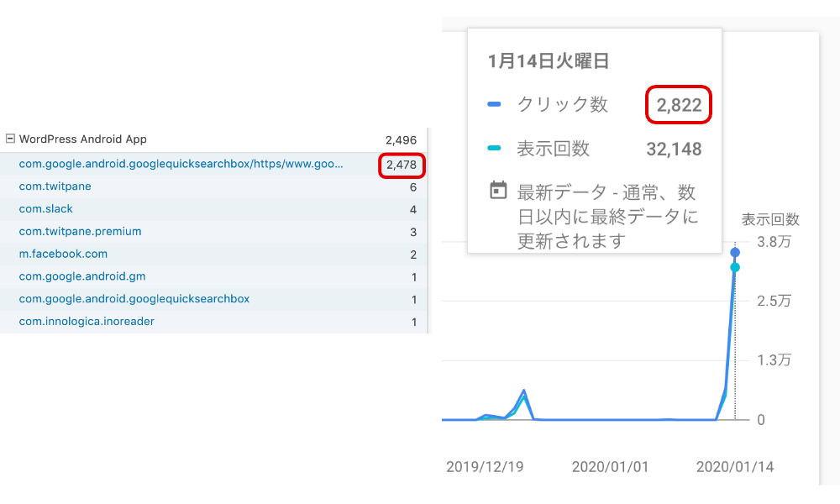Open the com.slack link
The image size is (840, 504).
(x=45, y=208)
